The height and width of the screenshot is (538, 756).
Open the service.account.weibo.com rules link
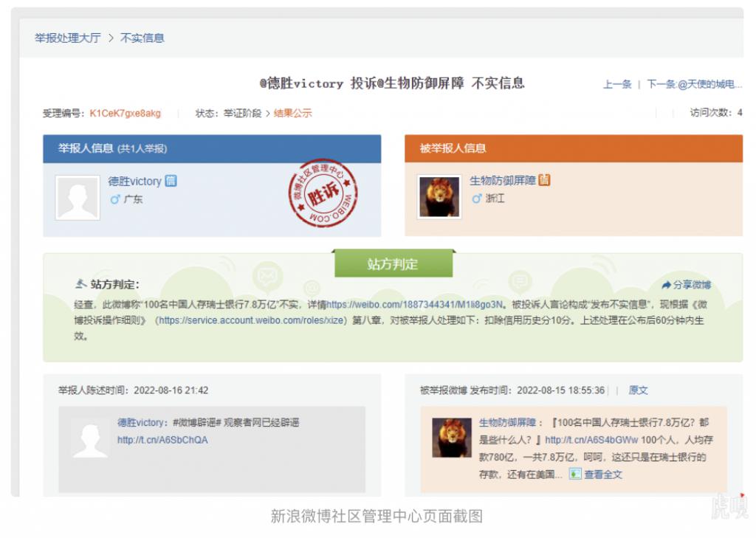tap(251, 320)
